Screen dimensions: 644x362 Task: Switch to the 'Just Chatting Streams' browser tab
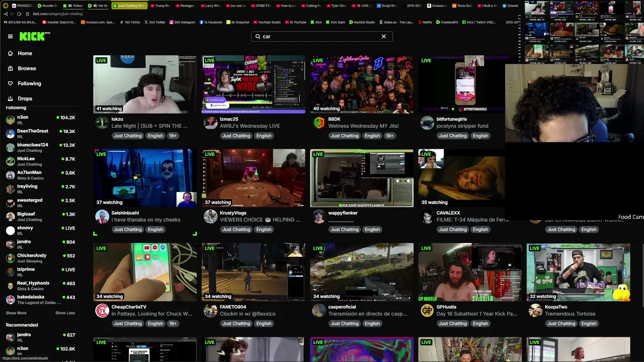coord(129,6)
